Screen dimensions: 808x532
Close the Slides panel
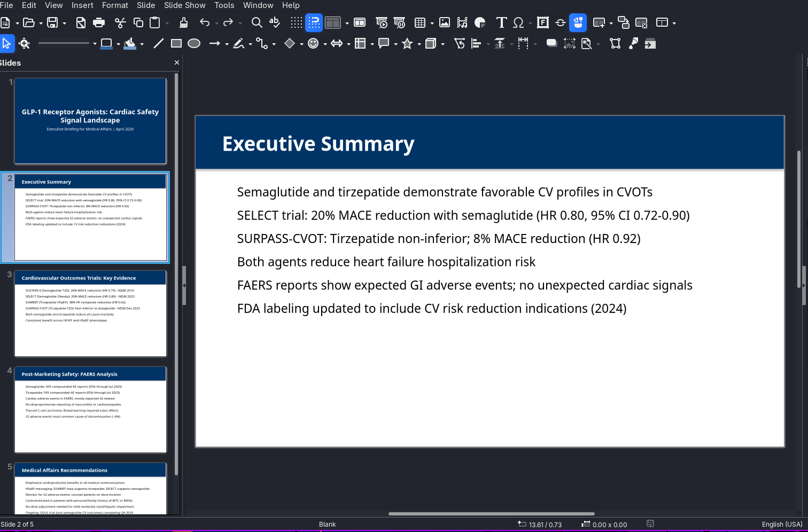176,62
